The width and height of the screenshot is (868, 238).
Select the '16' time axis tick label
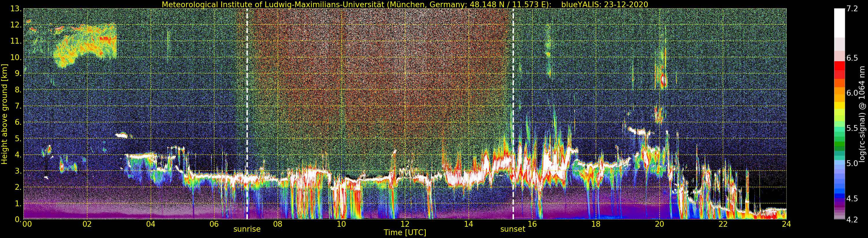coord(532,224)
